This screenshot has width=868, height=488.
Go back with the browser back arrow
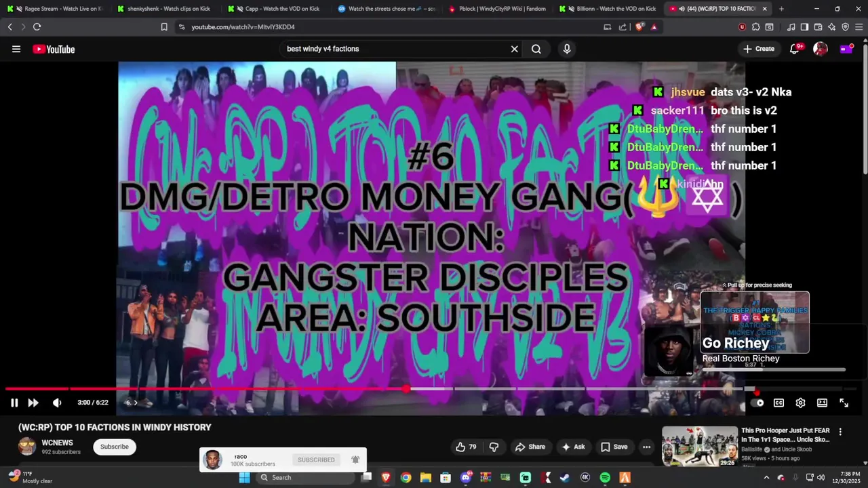pyautogui.click(x=9, y=27)
